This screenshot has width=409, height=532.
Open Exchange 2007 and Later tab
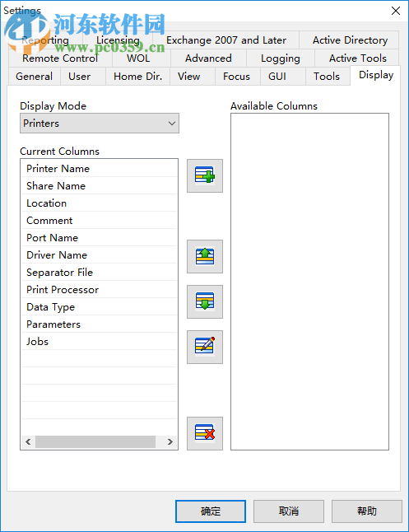[x=225, y=40]
